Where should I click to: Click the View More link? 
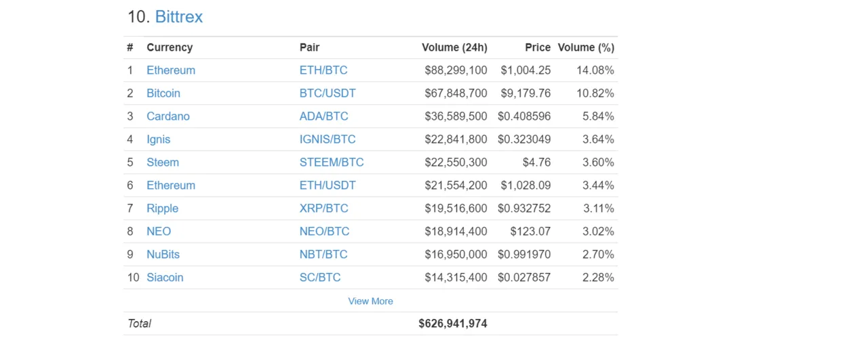pos(370,301)
